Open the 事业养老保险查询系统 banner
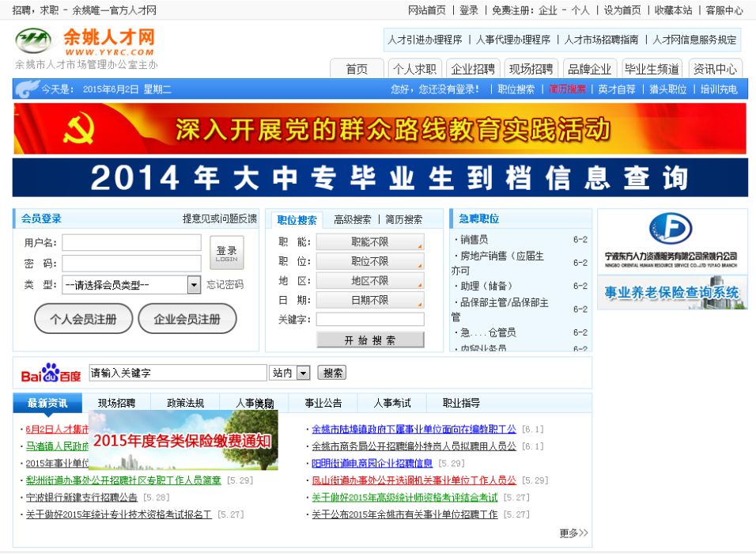Viewport: 756px width, 554px height. click(x=671, y=292)
